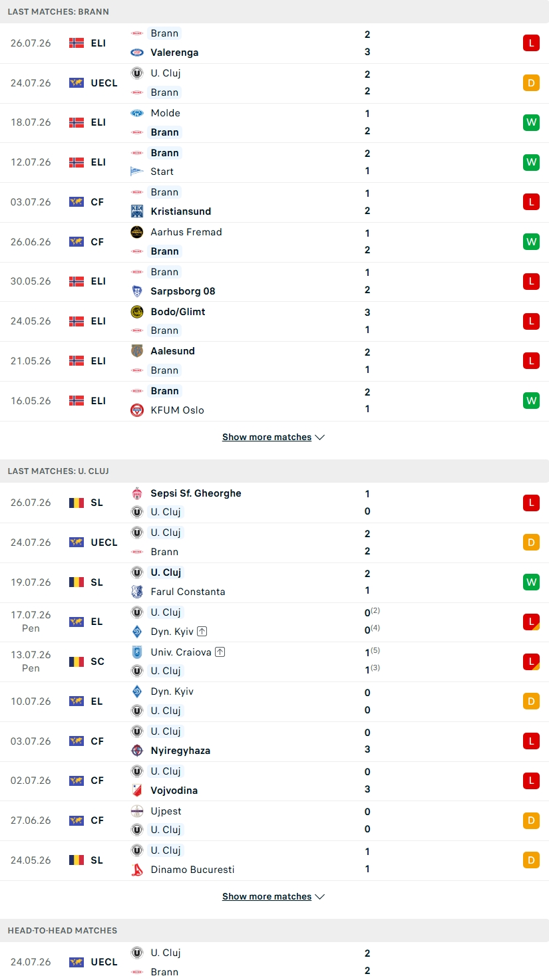The image size is (549, 980).
Task: Click the Vojvodina team badge
Action: click(x=137, y=791)
